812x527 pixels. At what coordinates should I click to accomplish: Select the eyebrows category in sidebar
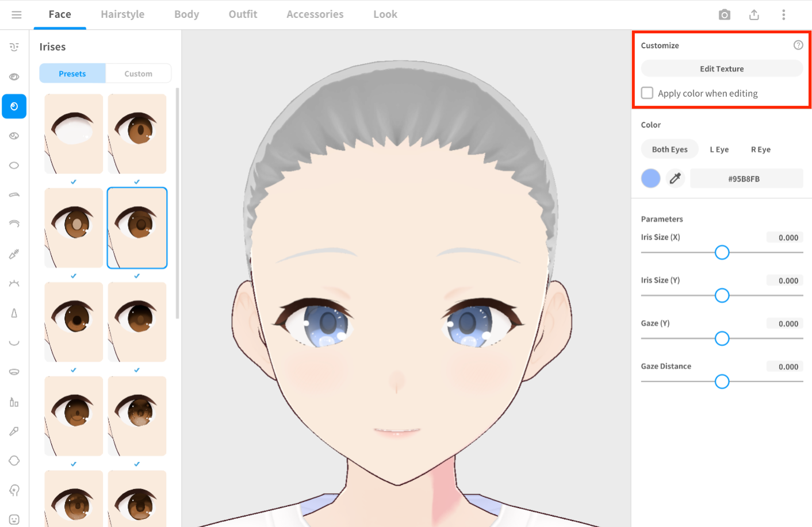[14, 195]
